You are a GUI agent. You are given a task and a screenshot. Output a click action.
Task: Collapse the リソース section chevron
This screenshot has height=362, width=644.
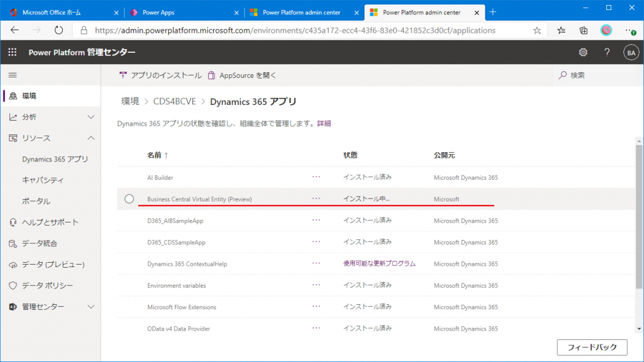pyautogui.click(x=91, y=138)
